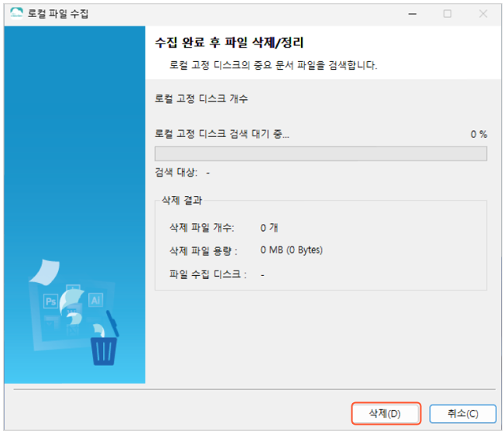Click the Ps icon in the illustration
This screenshot has height=434, width=504.
coord(50,301)
